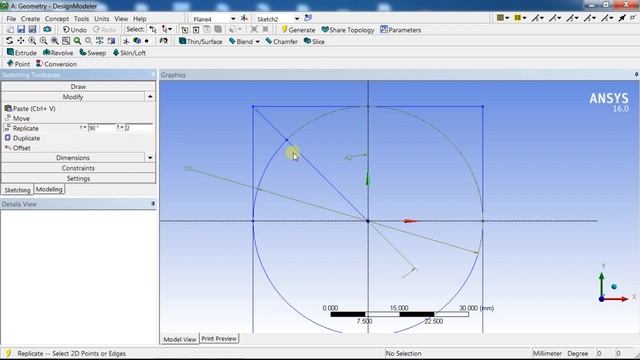Screen dimensions: 640x360
Task: Click the Replicate factor field showing 2
Action: click(x=139, y=128)
